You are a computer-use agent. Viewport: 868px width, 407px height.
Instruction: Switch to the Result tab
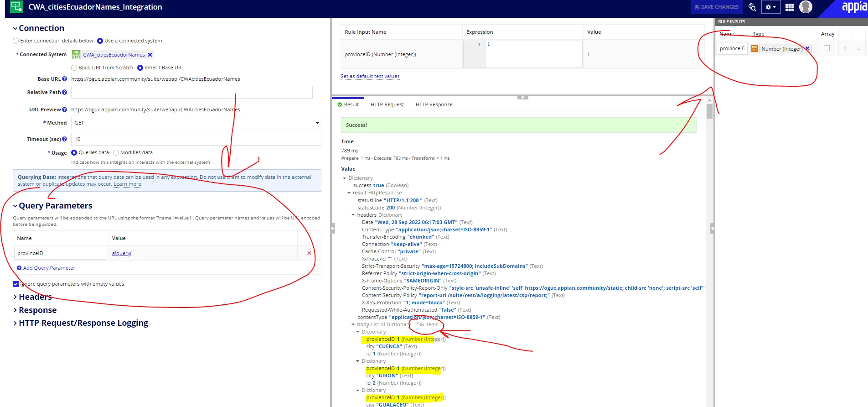pyautogui.click(x=348, y=104)
